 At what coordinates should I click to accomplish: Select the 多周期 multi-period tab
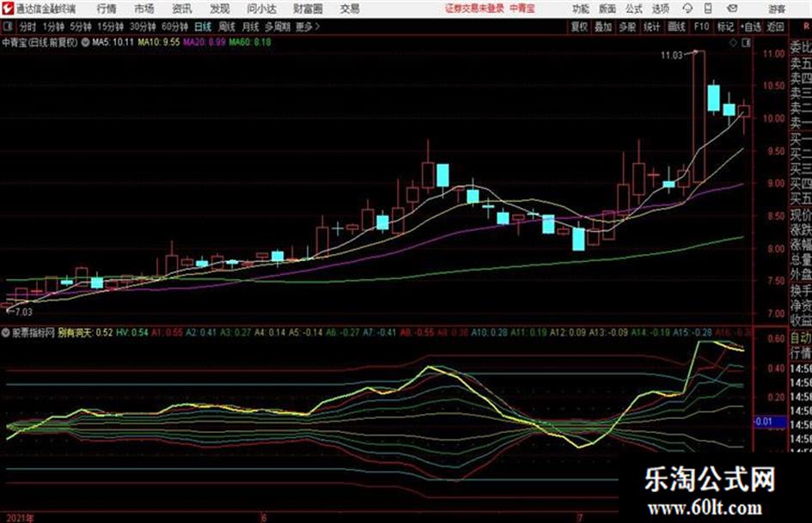click(278, 27)
